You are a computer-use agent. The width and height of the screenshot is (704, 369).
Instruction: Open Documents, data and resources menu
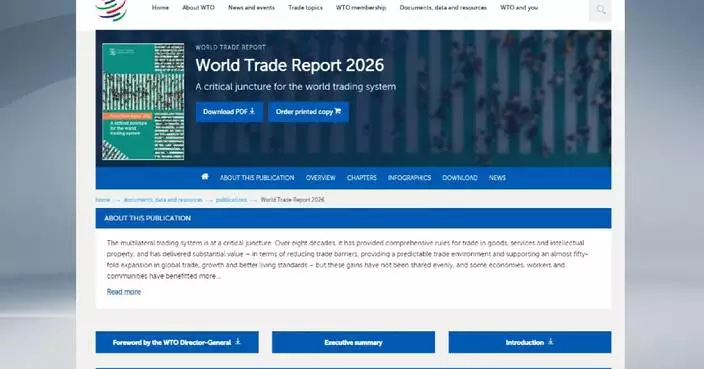[x=443, y=8]
